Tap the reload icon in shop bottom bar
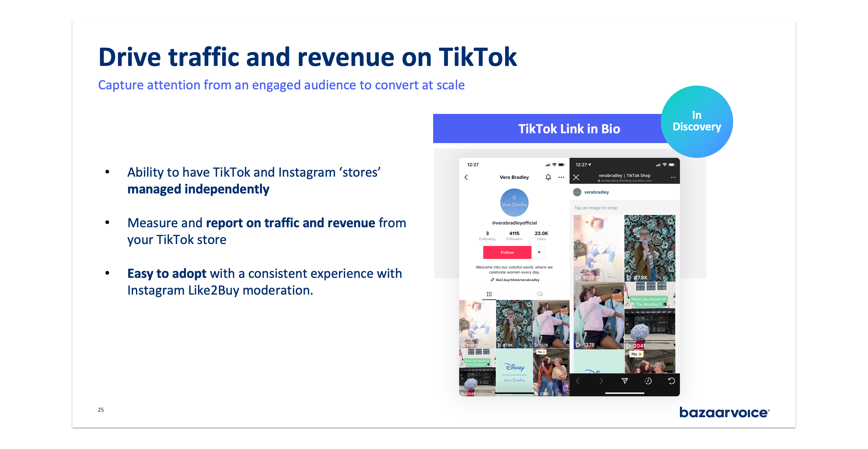 point(671,381)
